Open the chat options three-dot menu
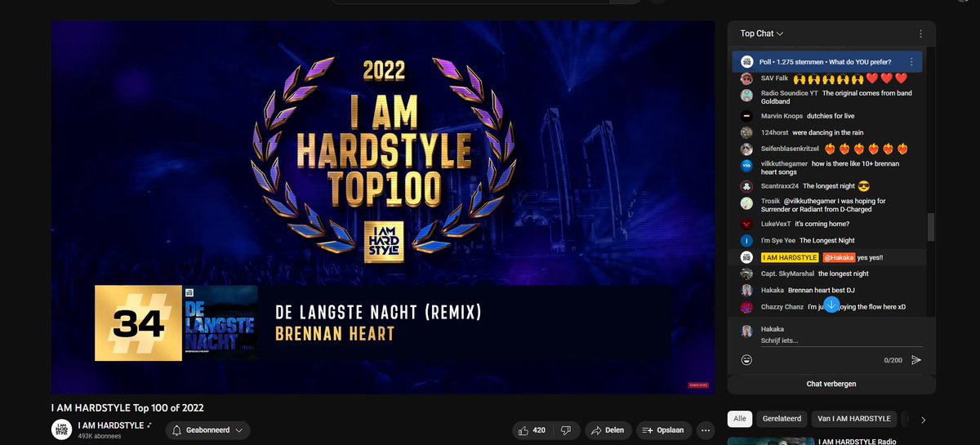Screen dimensions: 980x445 (920, 33)
